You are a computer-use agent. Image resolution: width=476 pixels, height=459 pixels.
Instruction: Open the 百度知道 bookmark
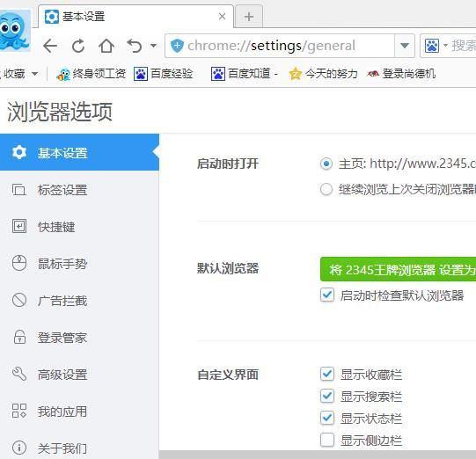coord(244,74)
